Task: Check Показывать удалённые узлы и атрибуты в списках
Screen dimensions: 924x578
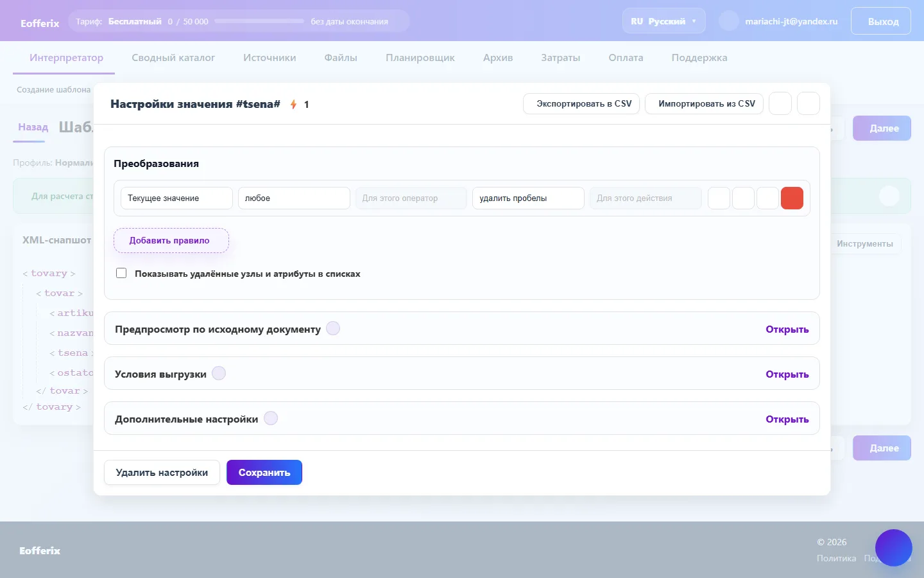Action: click(121, 273)
